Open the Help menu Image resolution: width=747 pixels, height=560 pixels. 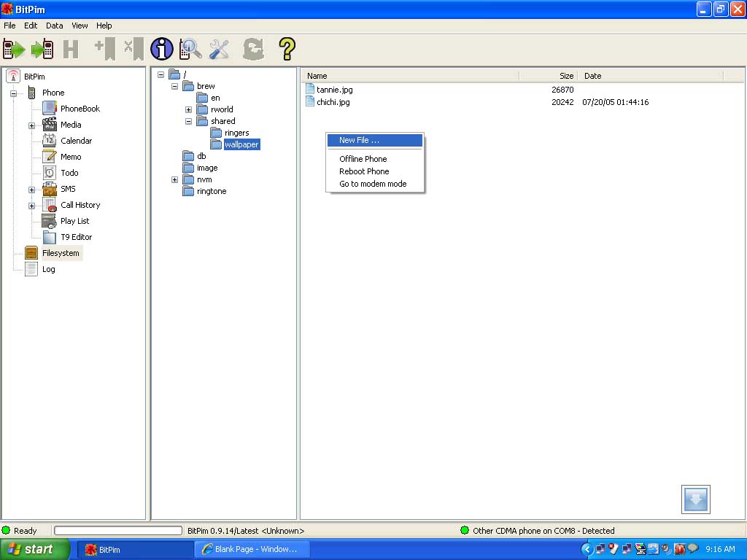[x=104, y=26]
